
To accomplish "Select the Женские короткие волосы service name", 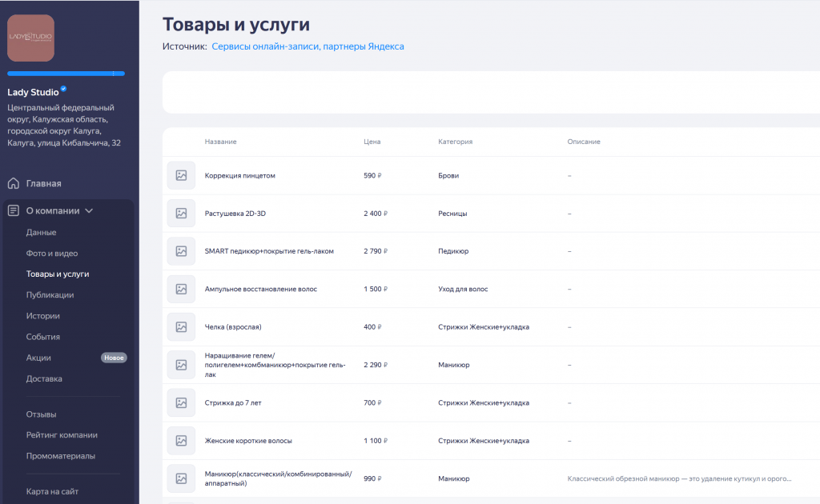I will click(x=248, y=440).
